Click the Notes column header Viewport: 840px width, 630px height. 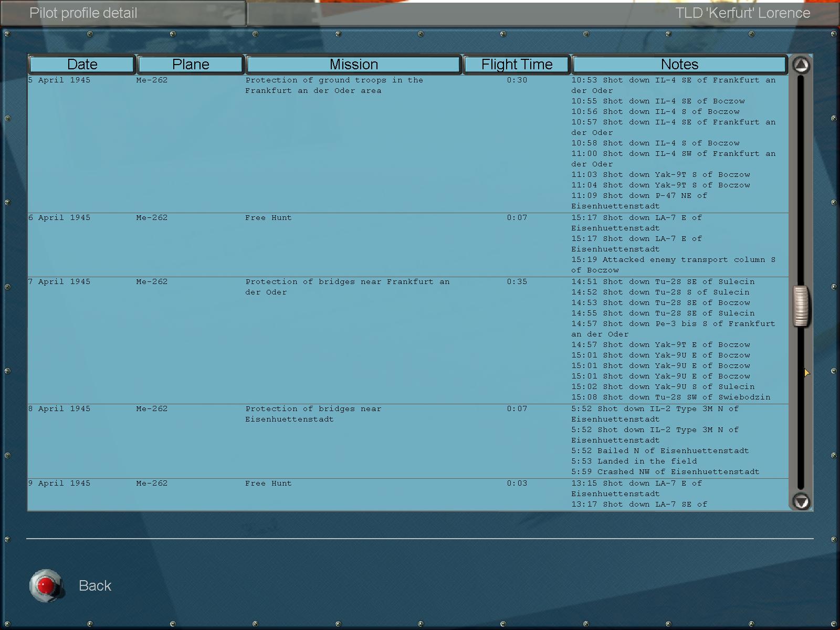[x=680, y=65]
